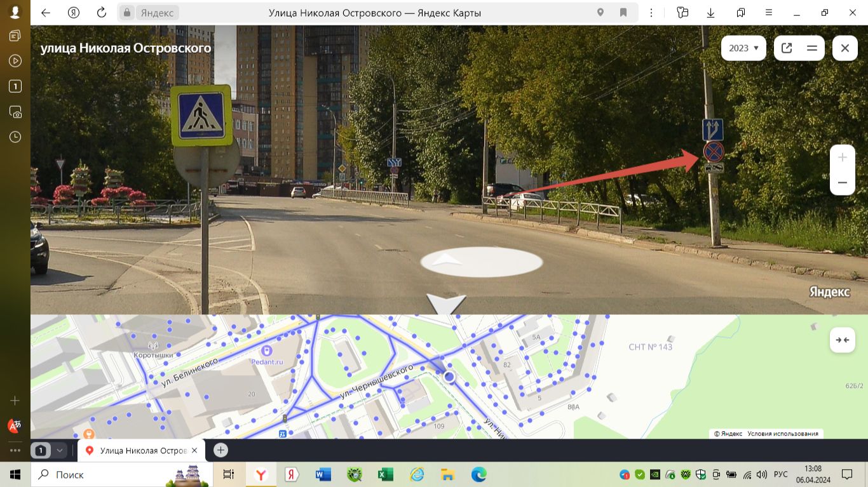Click the ул. Чернышевского street label

[376, 382]
